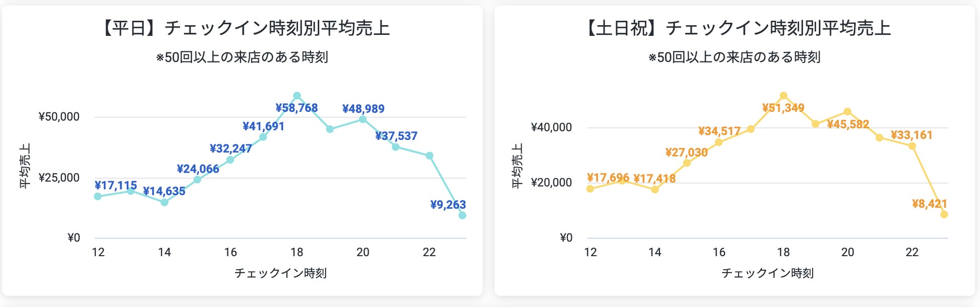
Task: Click the weekday final point labeled ¥9,263
Action: click(x=462, y=215)
